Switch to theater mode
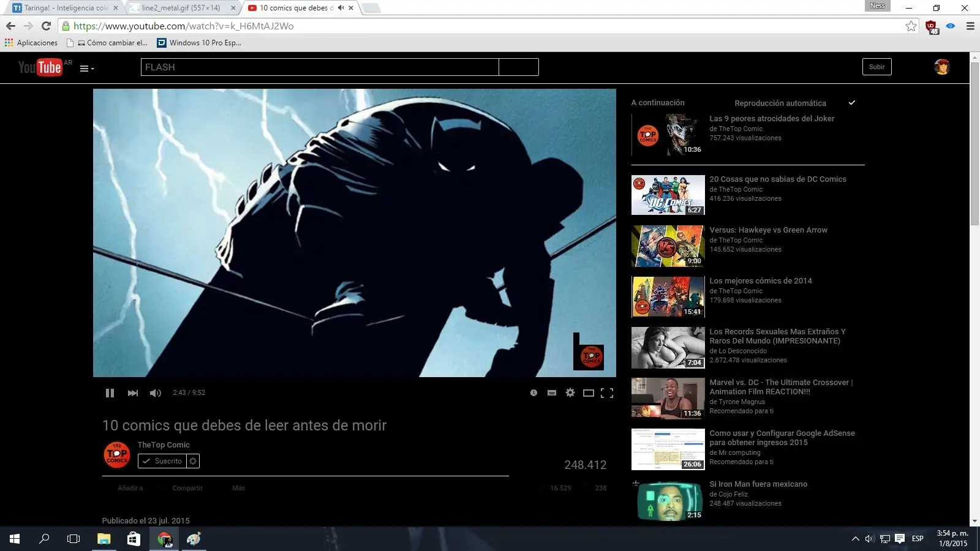The width and height of the screenshot is (980, 551). pyautogui.click(x=589, y=393)
